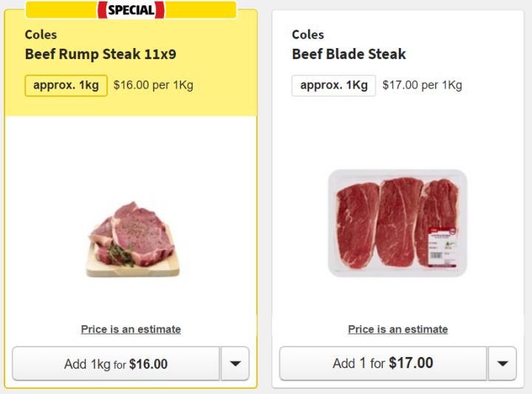Open the Beef Rump Steak product image

pos(131,239)
